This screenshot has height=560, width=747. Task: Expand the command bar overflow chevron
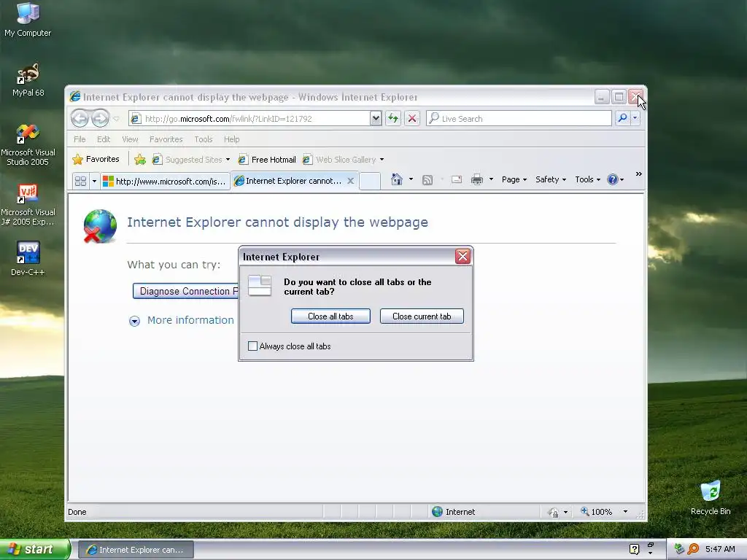click(639, 174)
